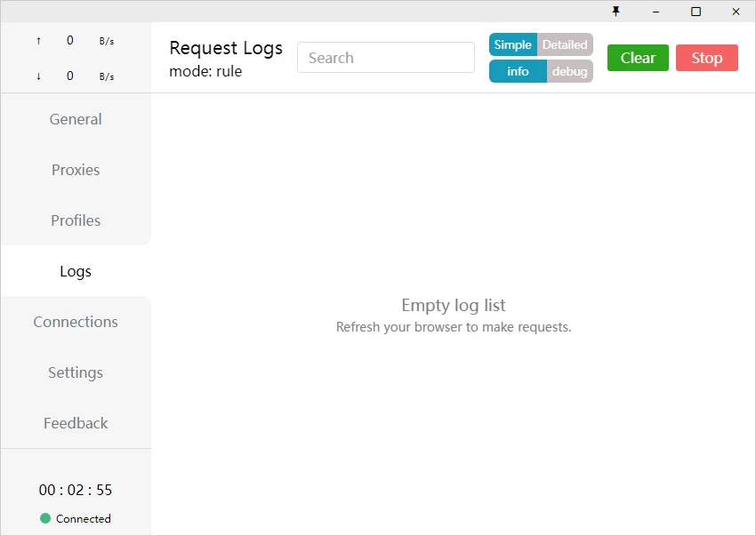Focus the log Search field
Viewport: 756px width, 536px height.
click(x=386, y=58)
